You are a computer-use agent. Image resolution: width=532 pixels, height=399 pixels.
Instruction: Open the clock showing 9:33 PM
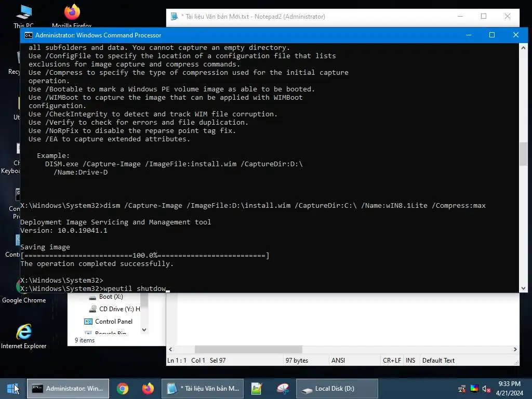(509, 389)
